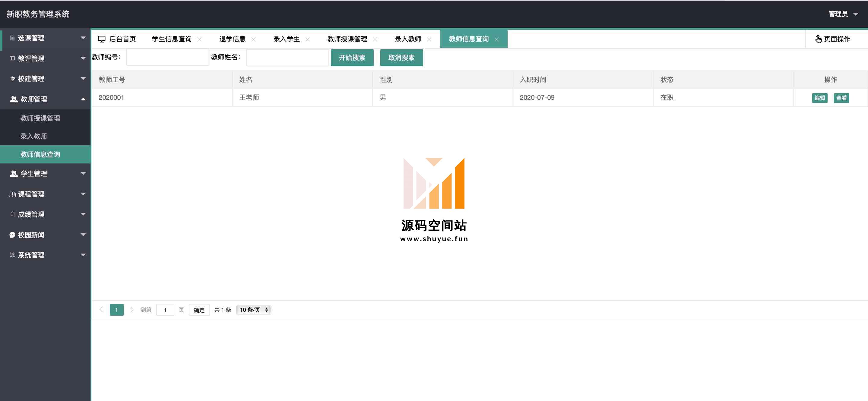Viewport: 868px width, 401px height.
Task: Click the 学生管理 people icon
Action: [14, 174]
